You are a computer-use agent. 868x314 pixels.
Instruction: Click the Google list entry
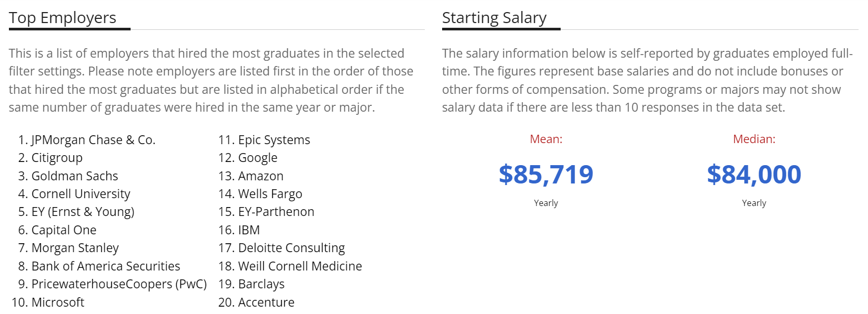coord(258,158)
